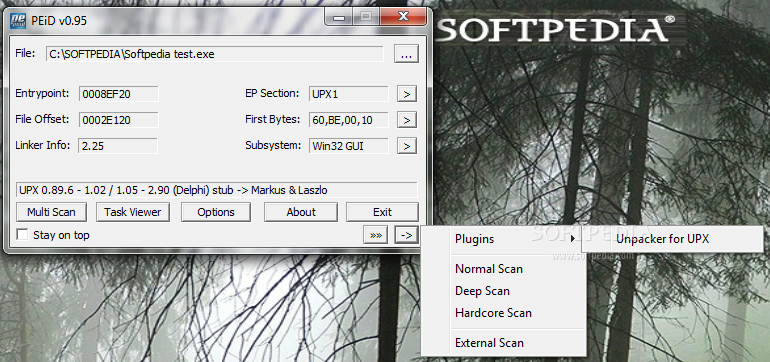This screenshot has height=362, width=770.
Task: Select Unpacker for UPX plugin
Action: pyautogui.click(x=672, y=239)
